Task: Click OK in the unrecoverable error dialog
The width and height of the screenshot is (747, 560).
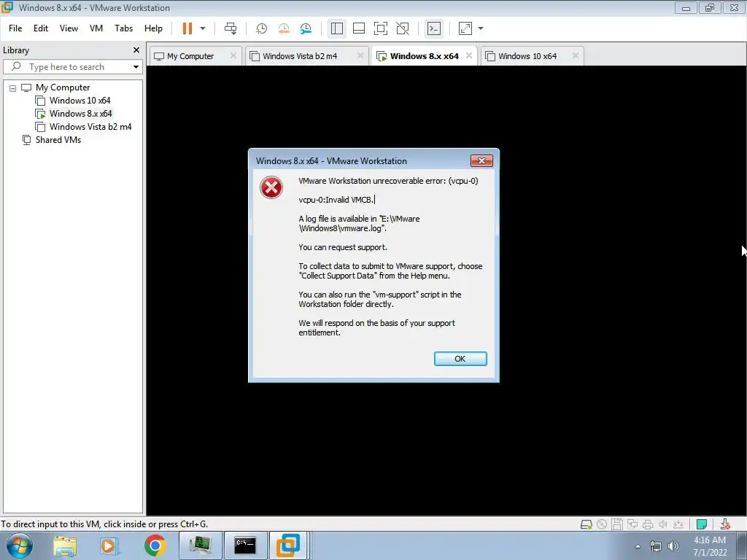Action: 460,359
